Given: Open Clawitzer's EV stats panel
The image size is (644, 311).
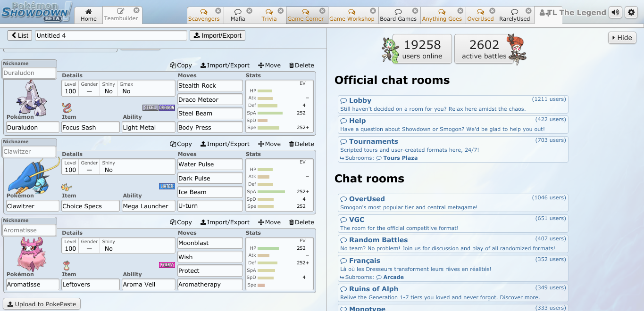Looking at the screenshot, I should [x=279, y=185].
